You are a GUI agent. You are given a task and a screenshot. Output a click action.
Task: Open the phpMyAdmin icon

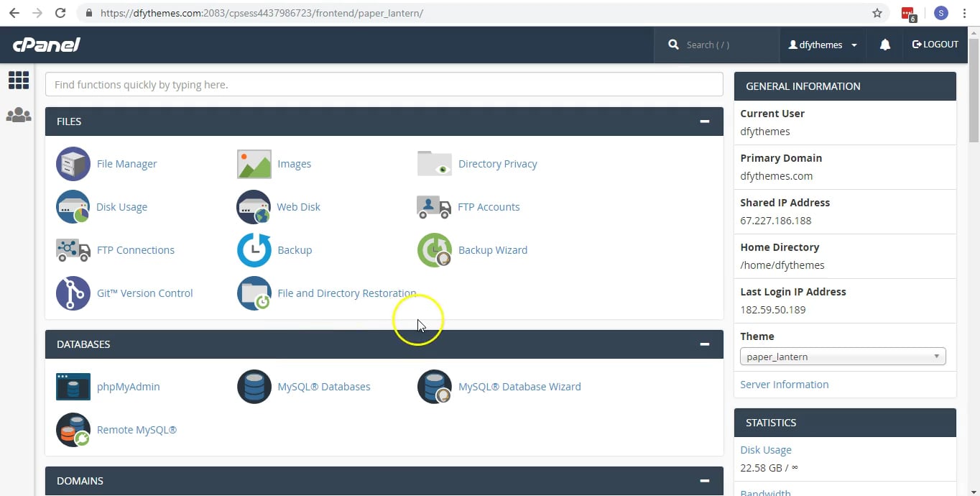73,387
